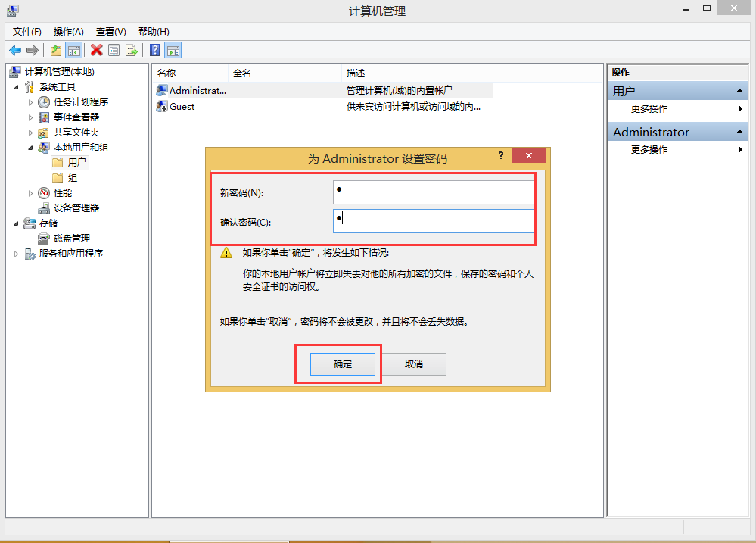Click the Administrator user account icon
Image resolution: width=756 pixels, height=543 pixels.
(x=161, y=90)
